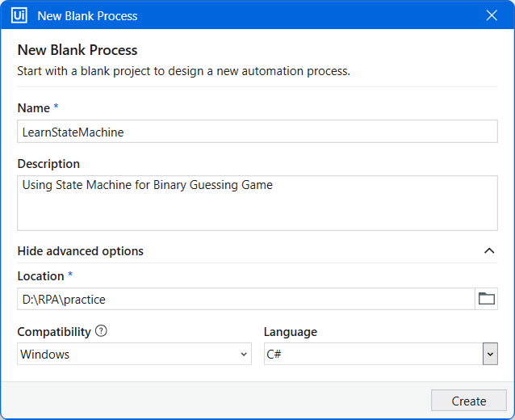Screen dimensions: 515x420
Task: Click the Compatibility help question mark icon
Action: pyautogui.click(x=101, y=330)
